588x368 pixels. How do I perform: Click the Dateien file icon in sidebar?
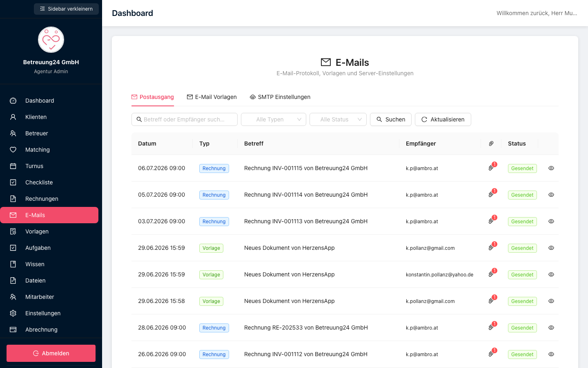(13, 280)
